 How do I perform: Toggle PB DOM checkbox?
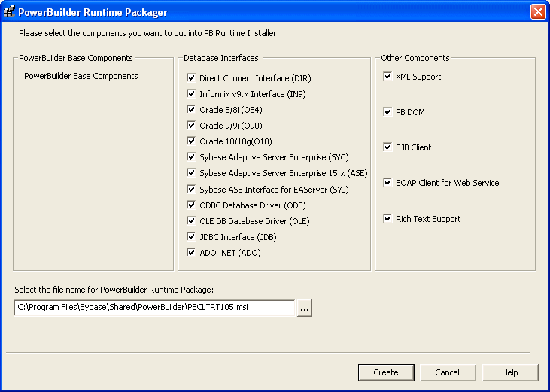tap(387, 112)
